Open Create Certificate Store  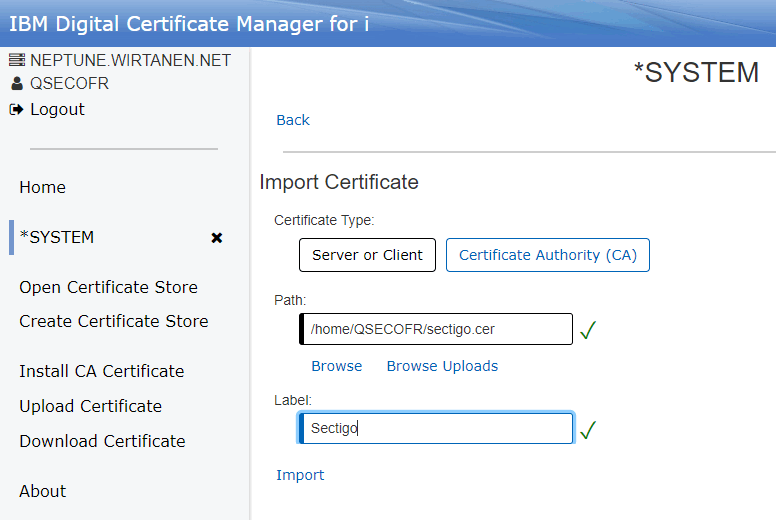pos(114,321)
